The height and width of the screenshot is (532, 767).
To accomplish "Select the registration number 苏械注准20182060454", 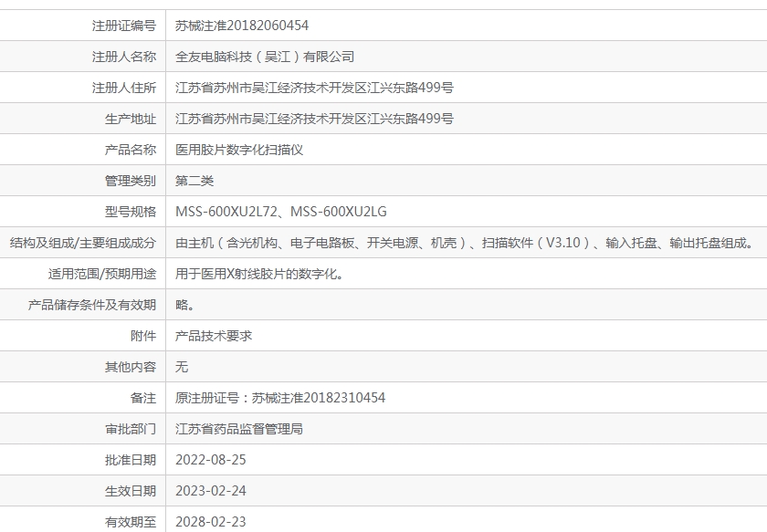I will (x=242, y=26).
